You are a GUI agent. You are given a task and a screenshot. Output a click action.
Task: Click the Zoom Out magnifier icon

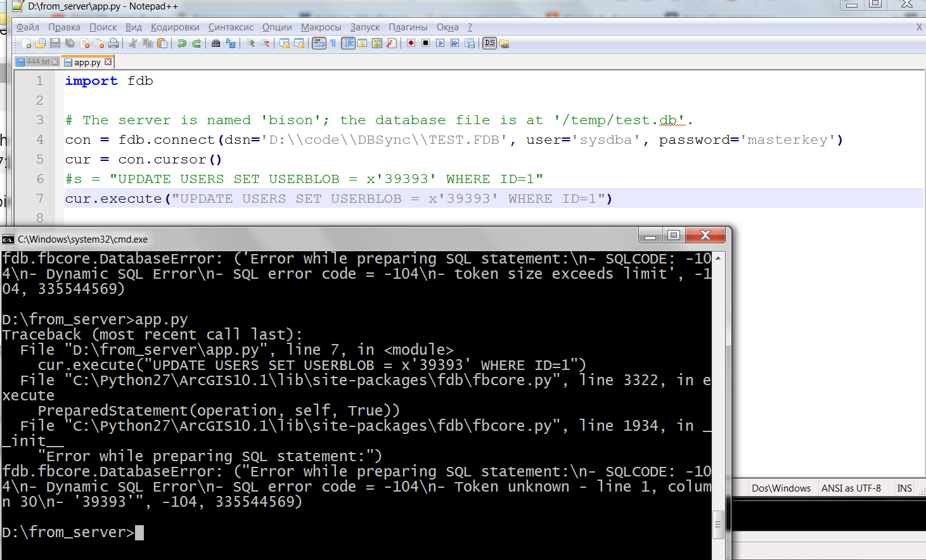(x=265, y=43)
